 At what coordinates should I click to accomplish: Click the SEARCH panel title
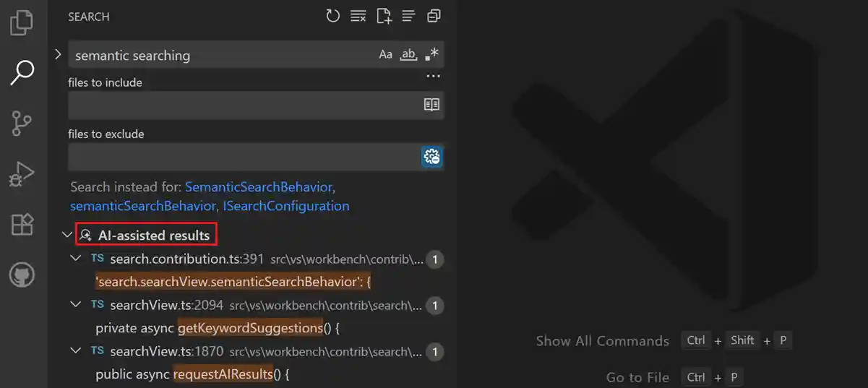pyautogui.click(x=88, y=17)
